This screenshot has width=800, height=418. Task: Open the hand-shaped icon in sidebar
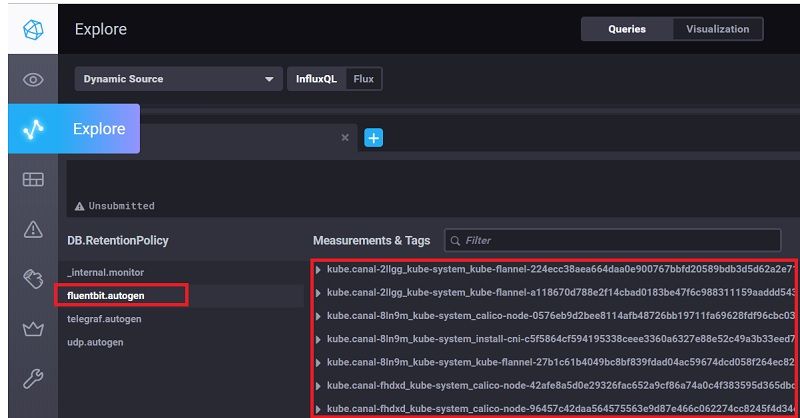click(x=33, y=279)
